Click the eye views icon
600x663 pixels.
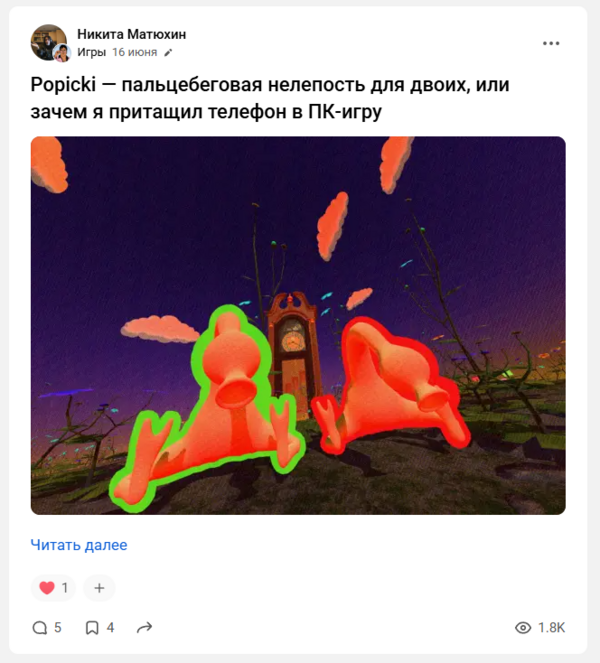tap(523, 627)
